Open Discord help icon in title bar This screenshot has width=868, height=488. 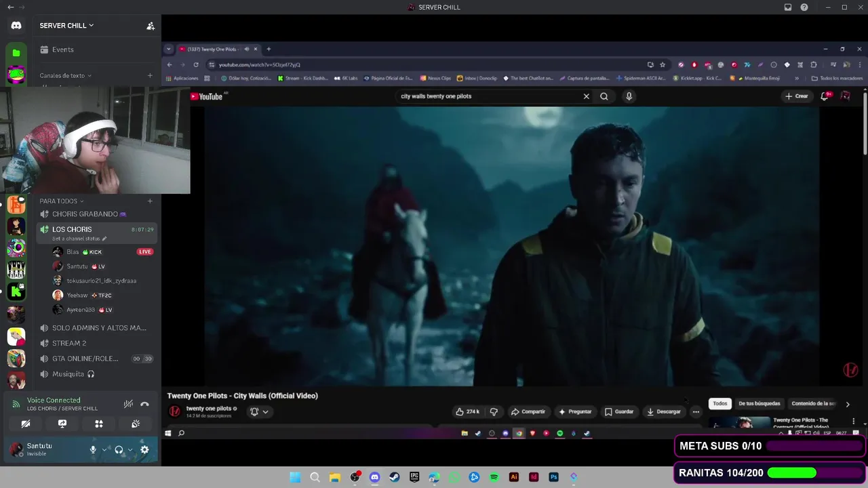click(804, 7)
